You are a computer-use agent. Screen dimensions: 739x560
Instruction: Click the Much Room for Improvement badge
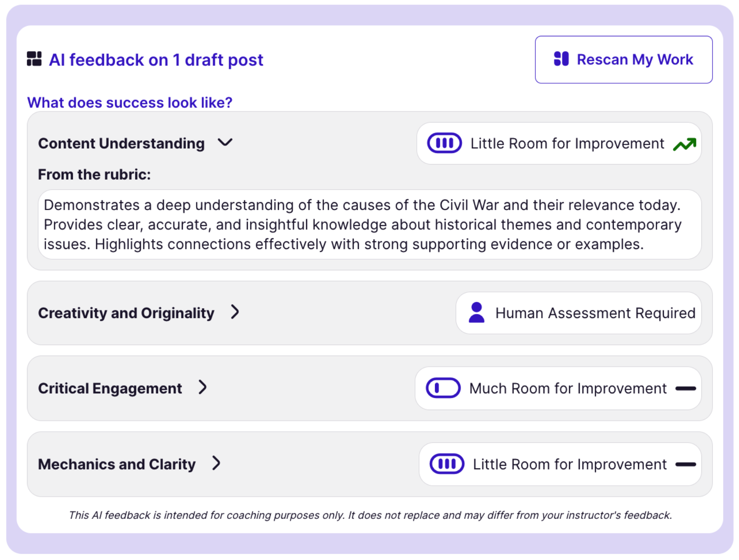(558, 388)
